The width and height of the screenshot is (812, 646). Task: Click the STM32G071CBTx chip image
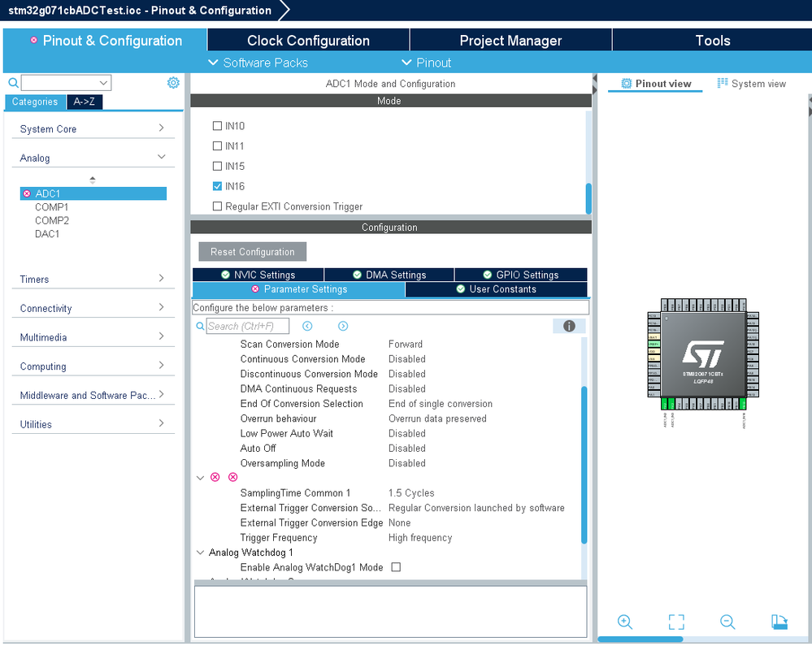pyautogui.click(x=703, y=354)
